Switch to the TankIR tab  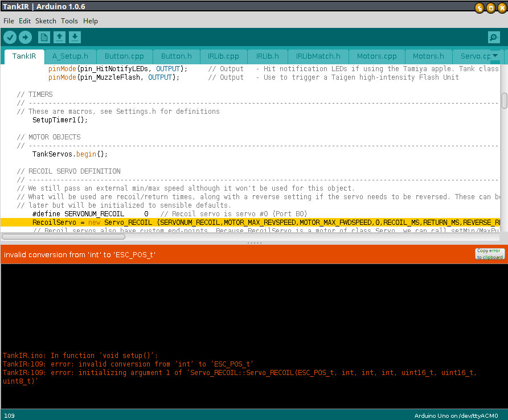click(x=24, y=56)
